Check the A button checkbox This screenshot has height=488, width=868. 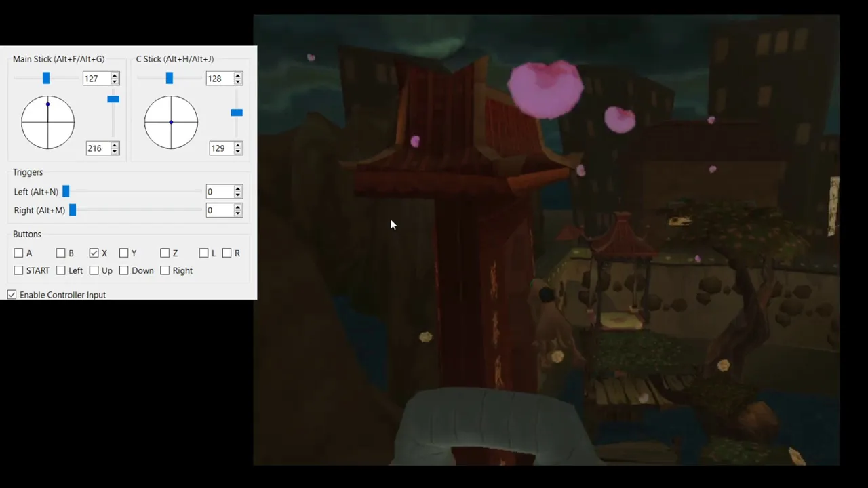click(x=18, y=253)
